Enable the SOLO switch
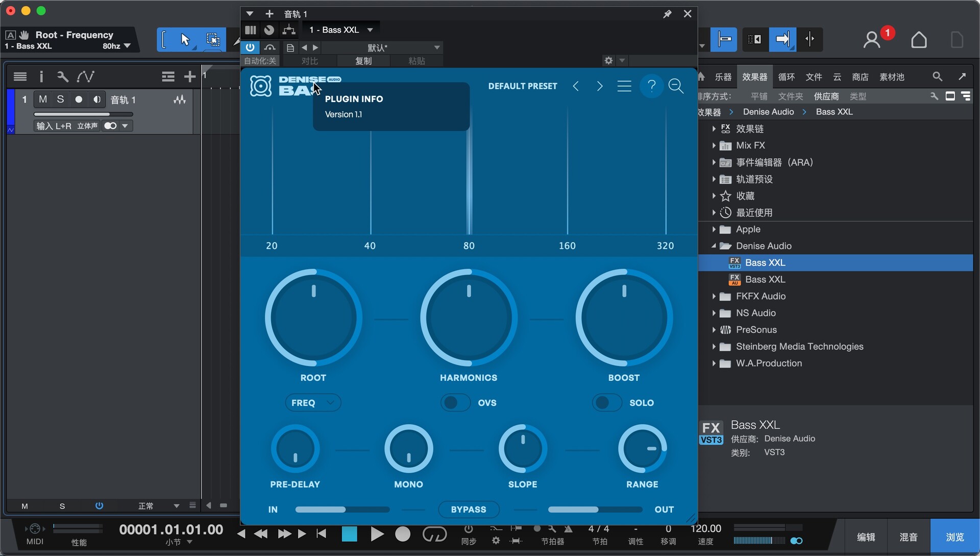 click(607, 403)
